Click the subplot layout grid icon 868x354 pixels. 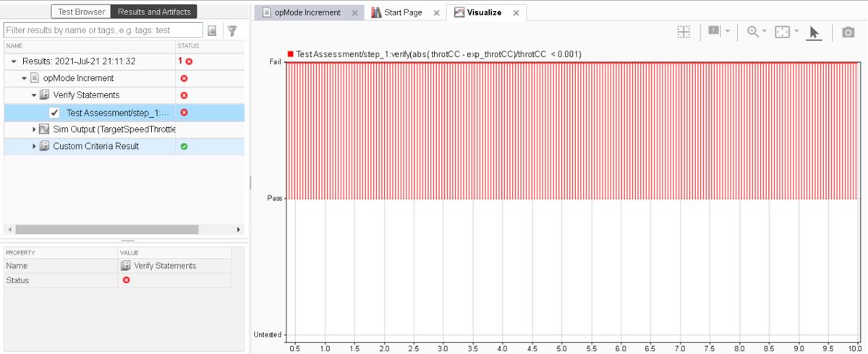[x=684, y=32]
